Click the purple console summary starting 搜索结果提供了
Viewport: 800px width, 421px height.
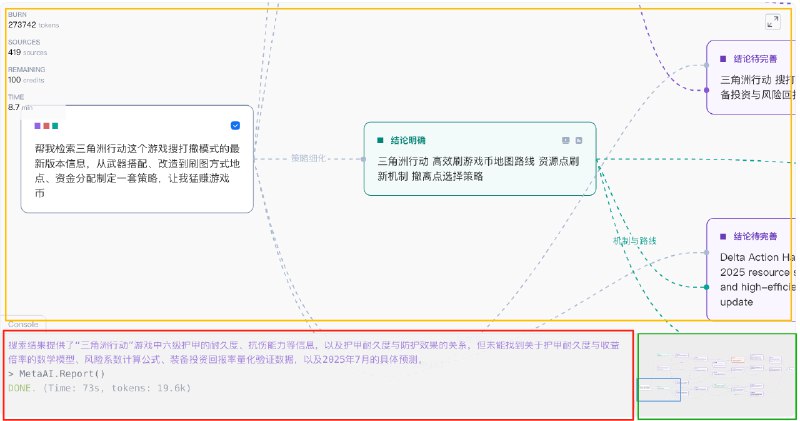(x=314, y=352)
